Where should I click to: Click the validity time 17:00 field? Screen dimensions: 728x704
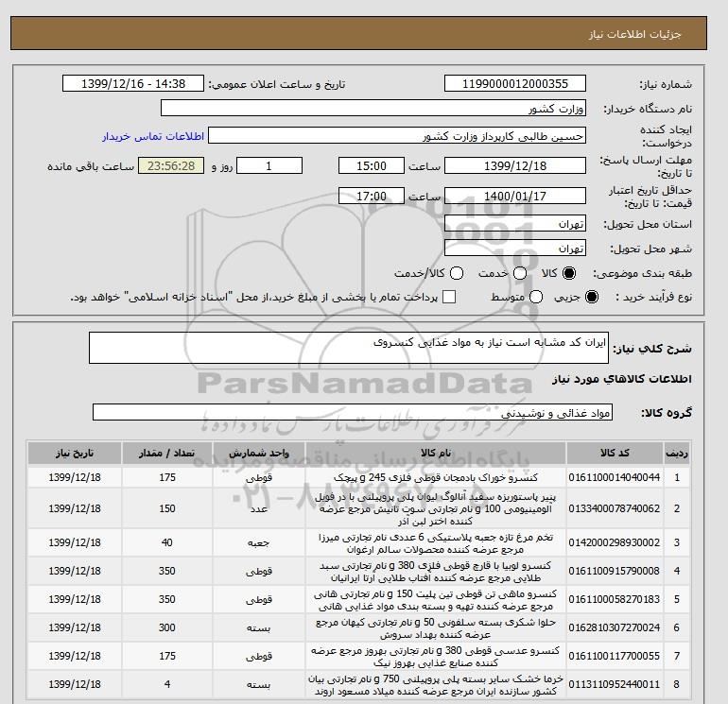(372, 196)
